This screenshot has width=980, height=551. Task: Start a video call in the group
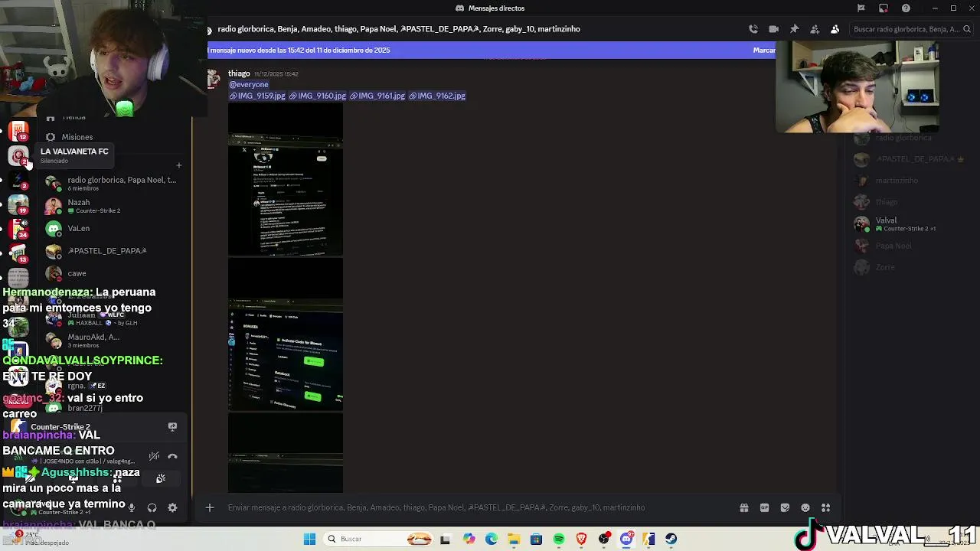tap(774, 29)
